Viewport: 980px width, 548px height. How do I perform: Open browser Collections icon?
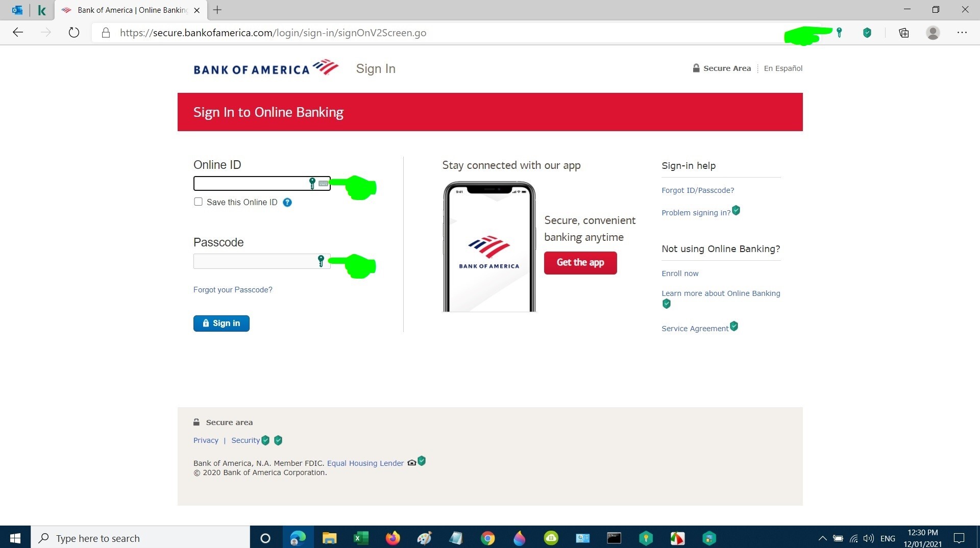pos(904,33)
